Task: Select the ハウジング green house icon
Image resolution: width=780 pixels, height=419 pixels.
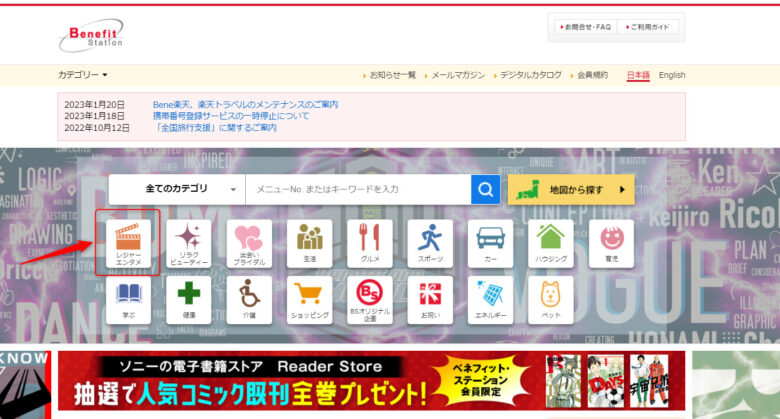Action: pyautogui.click(x=550, y=243)
